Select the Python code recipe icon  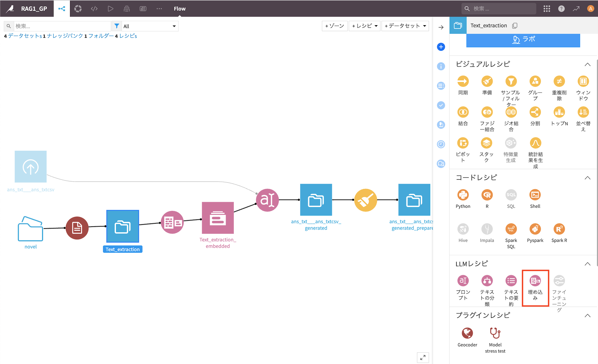pos(463,195)
